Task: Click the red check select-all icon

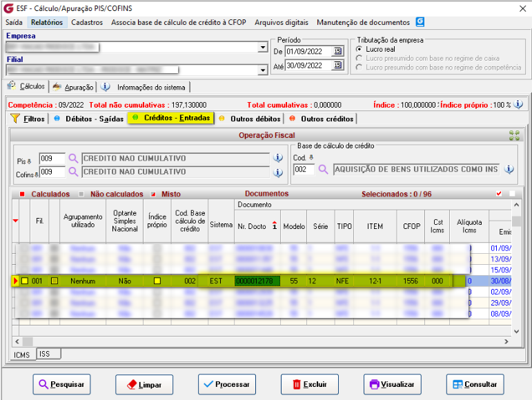Action: click(499, 194)
